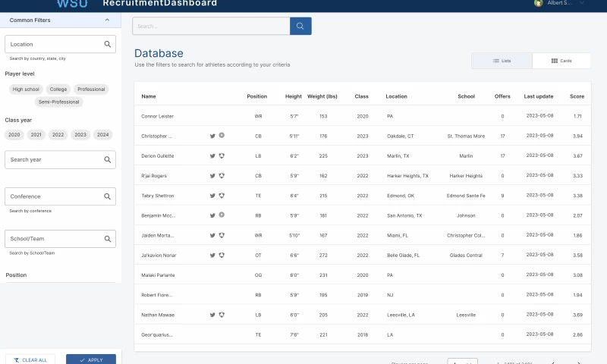607x364 pixels.
Task: Click the shield icon in Tabry Shettron's row
Action: 222,196
